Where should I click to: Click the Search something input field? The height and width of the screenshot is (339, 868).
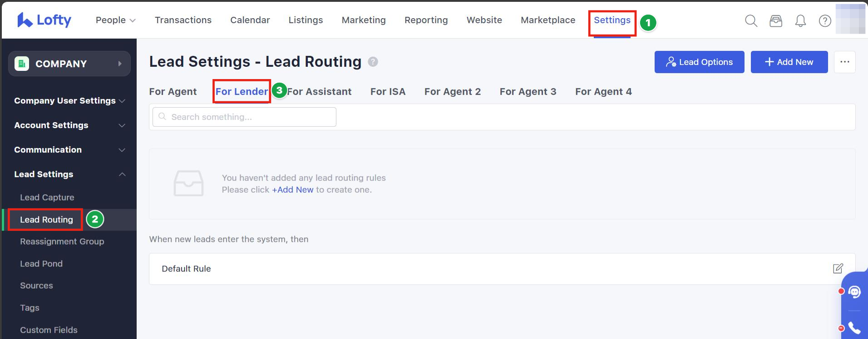(245, 117)
